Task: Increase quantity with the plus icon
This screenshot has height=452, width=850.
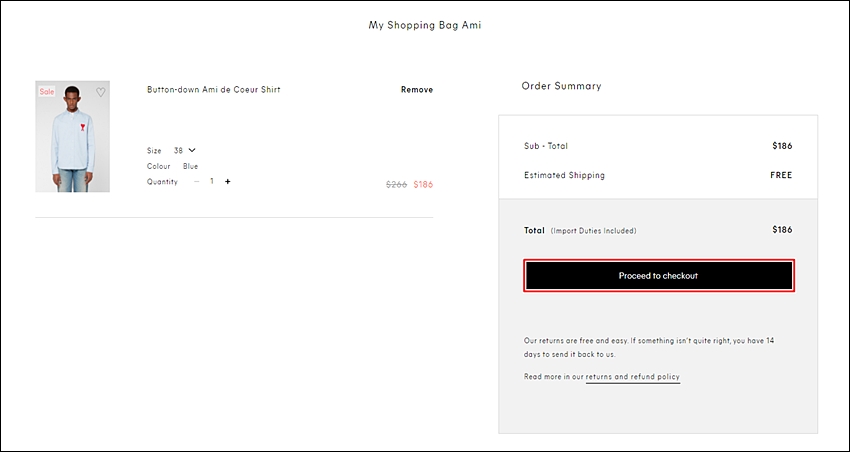Action: [228, 182]
